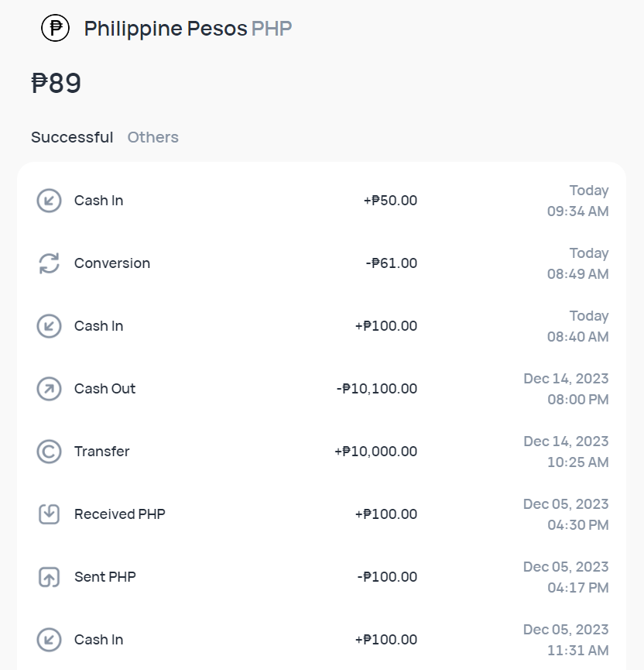Click the Sent PHP upload icon
The image size is (644, 670).
[48, 576]
